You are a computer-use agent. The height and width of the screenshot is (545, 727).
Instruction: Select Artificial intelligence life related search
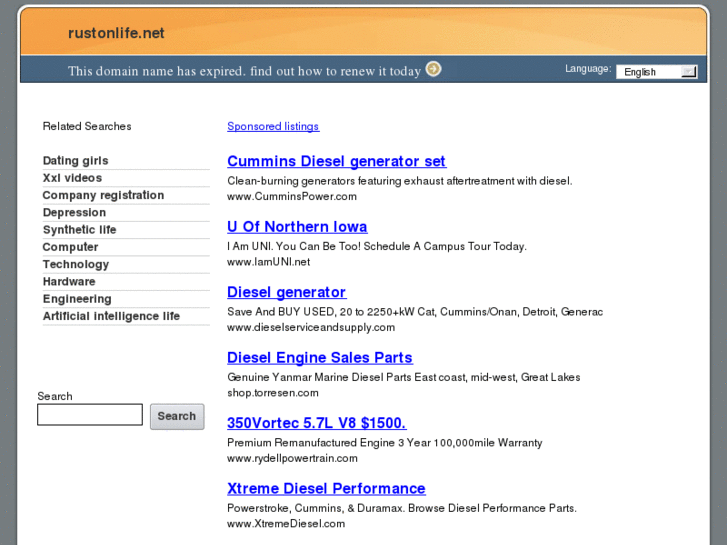pos(111,316)
